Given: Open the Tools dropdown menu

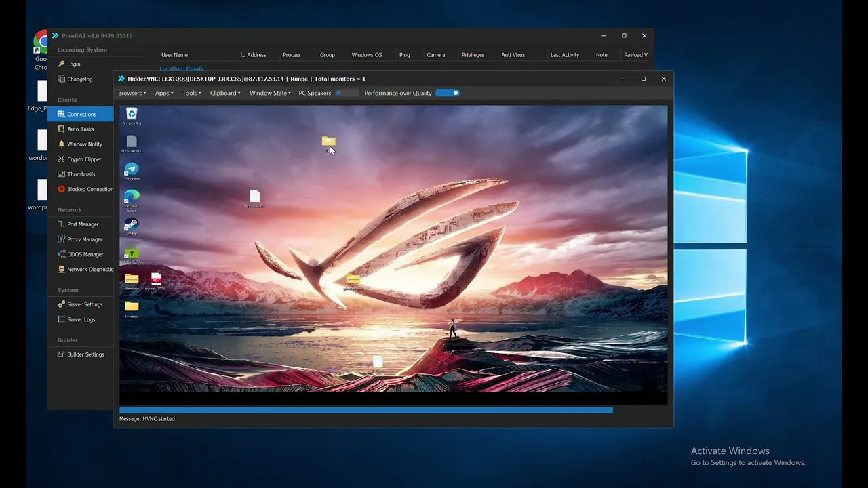Looking at the screenshot, I should (191, 93).
